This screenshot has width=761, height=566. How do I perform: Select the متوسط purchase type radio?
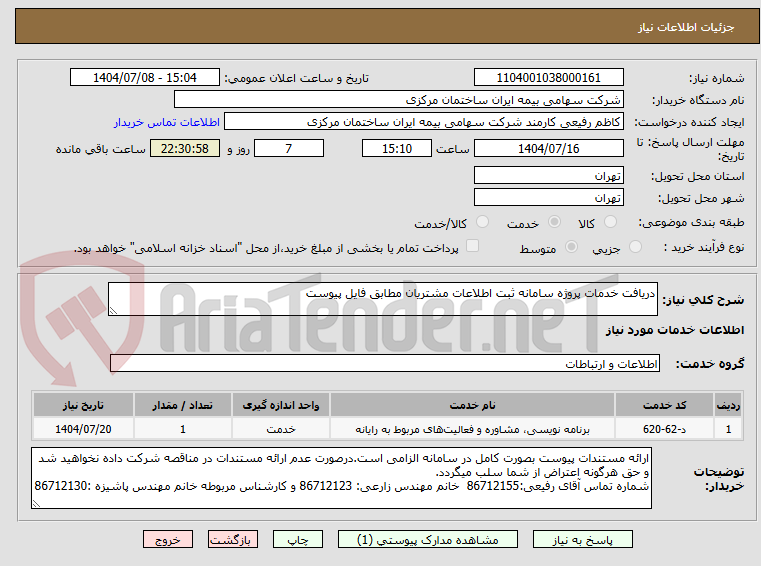pos(572,247)
